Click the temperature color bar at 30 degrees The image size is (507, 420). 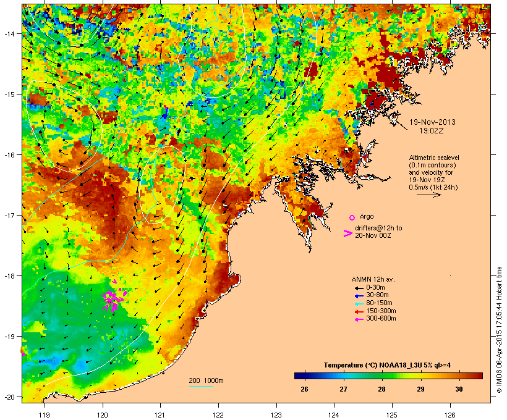coord(459,376)
